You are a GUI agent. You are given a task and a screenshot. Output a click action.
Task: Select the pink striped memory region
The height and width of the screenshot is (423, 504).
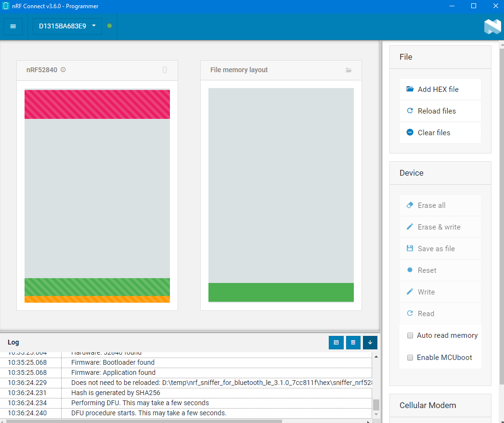(x=97, y=104)
